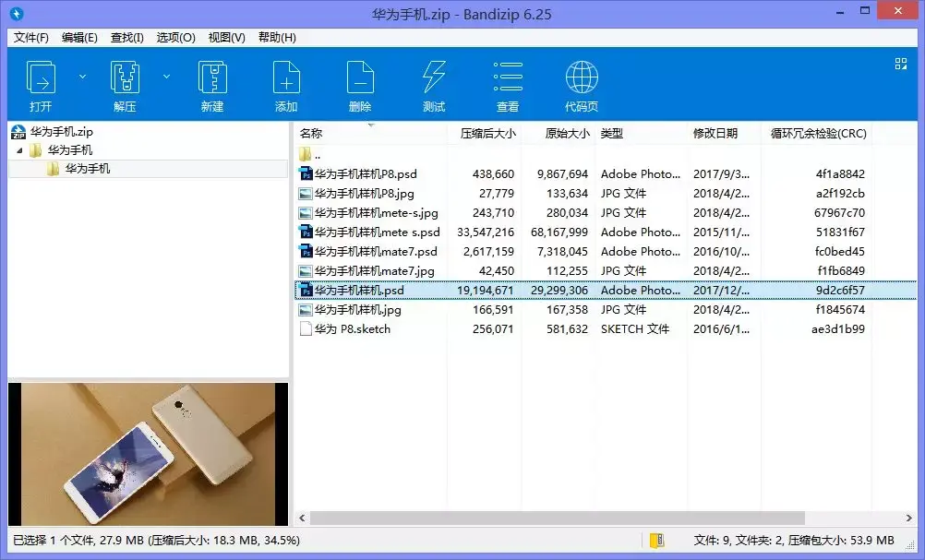Select file 华为手机样机P8.jpg
Image resolution: width=925 pixels, height=560 pixels.
(x=364, y=194)
